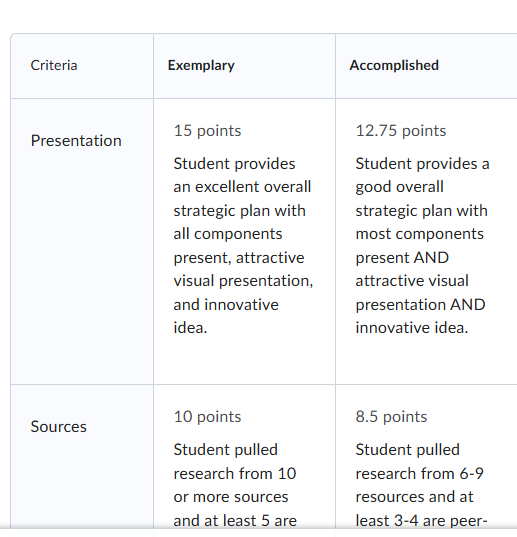Click the Criteria column header

54,65
